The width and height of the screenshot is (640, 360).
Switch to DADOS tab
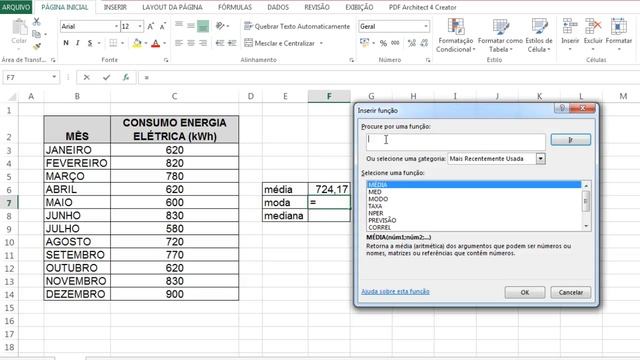pos(278,7)
